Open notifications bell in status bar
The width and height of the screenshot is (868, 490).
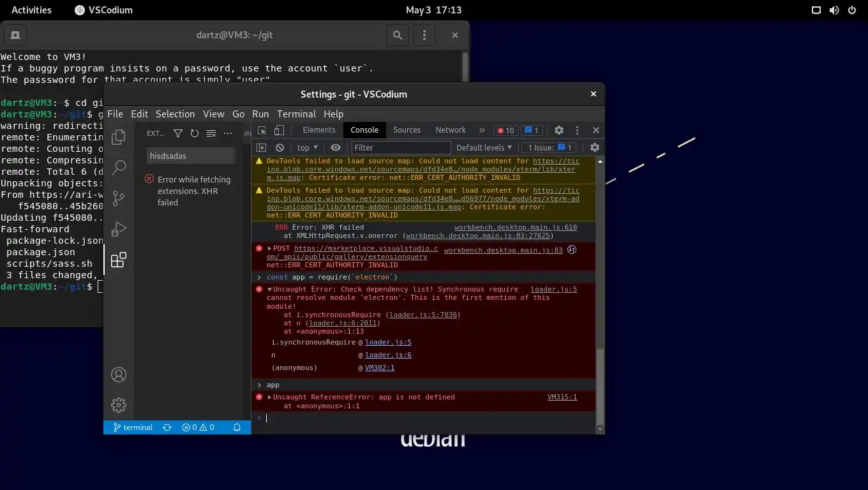tap(237, 427)
